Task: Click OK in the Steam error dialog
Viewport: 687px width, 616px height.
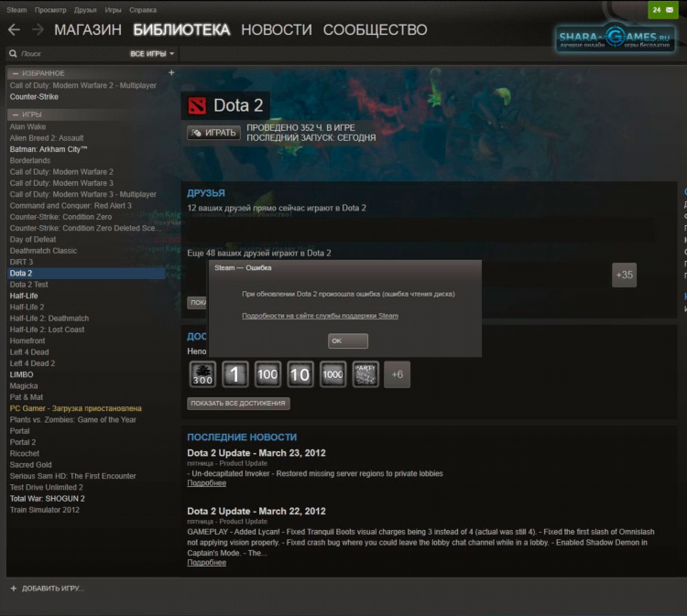Action: pyautogui.click(x=348, y=341)
